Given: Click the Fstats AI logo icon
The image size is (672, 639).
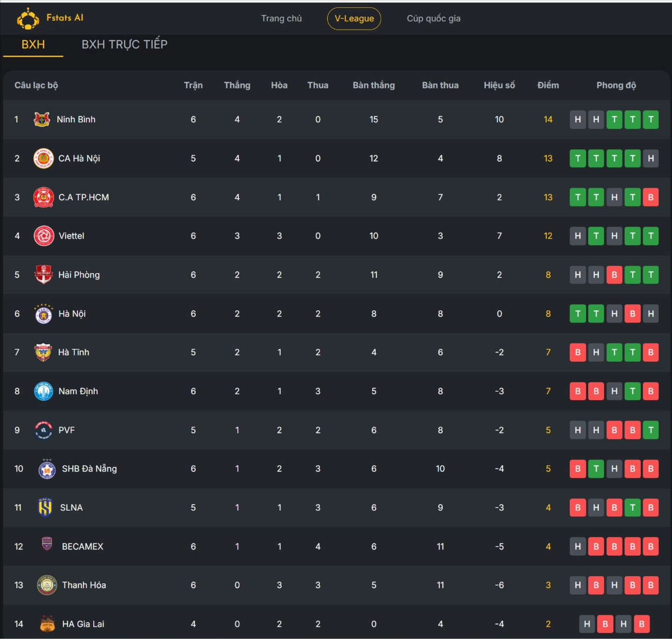Looking at the screenshot, I should pos(28,19).
